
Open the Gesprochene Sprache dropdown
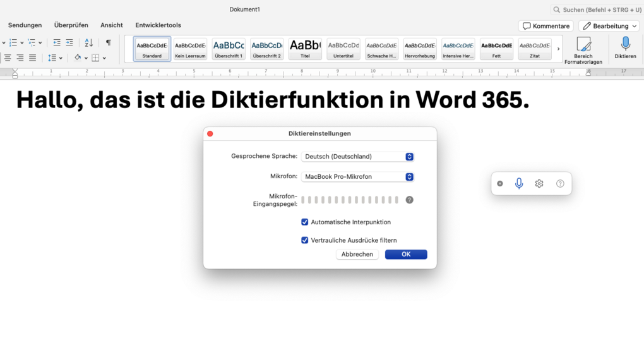tap(357, 157)
